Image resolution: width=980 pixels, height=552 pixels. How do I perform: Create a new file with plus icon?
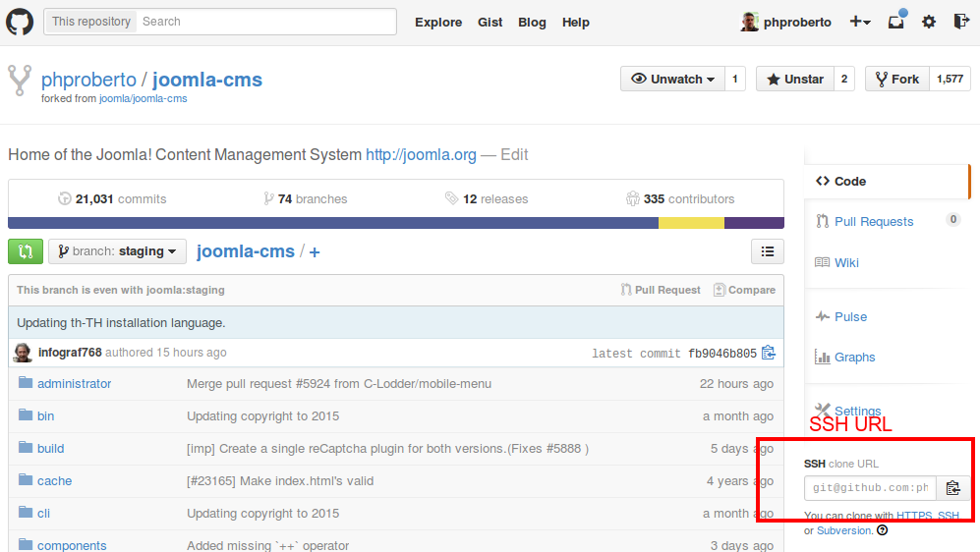(315, 252)
